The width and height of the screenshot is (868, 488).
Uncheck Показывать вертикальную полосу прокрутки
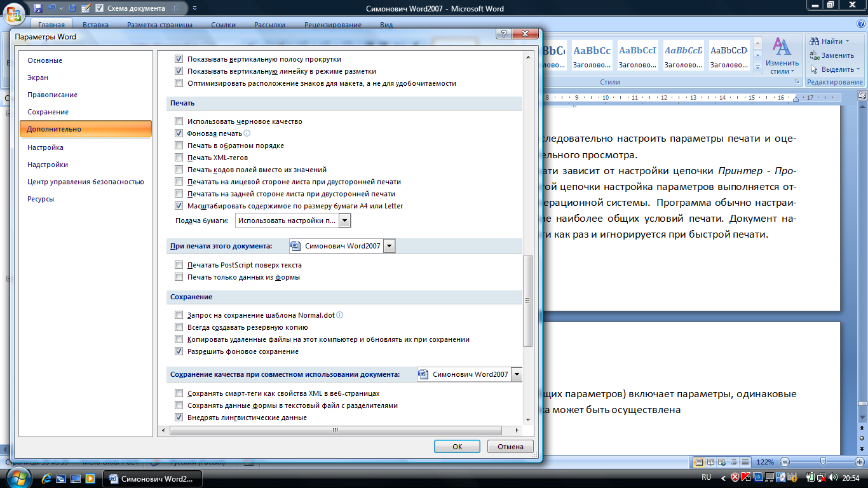[179, 59]
